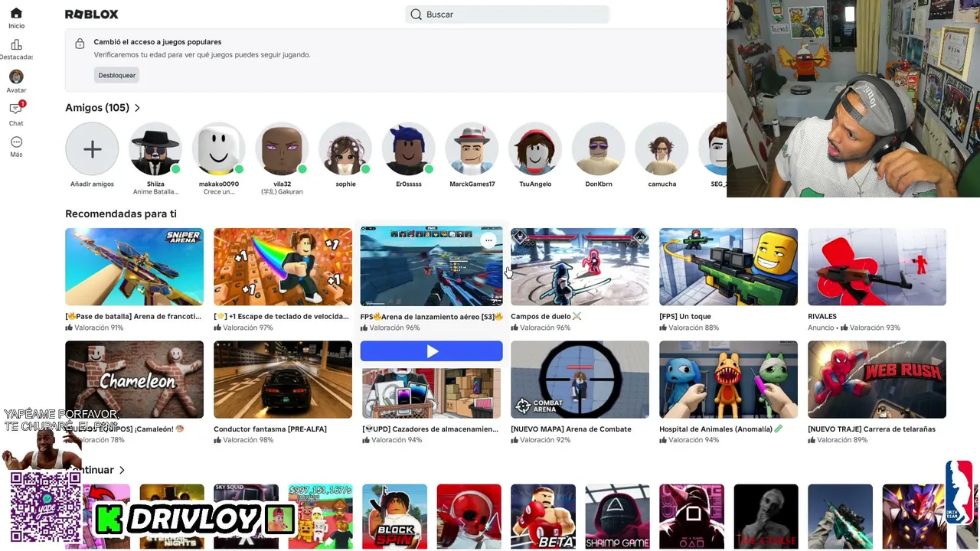Viewport: 980px width, 551px height.
Task: Open the Hospital de Animales thumbnail
Action: click(728, 380)
